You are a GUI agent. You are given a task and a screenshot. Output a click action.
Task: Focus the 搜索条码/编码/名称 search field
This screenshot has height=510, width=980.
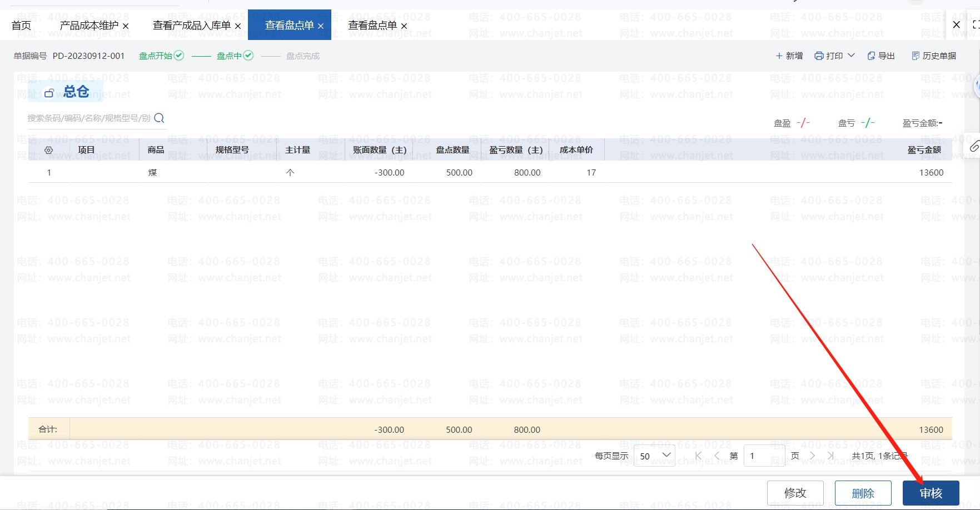[89, 118]
